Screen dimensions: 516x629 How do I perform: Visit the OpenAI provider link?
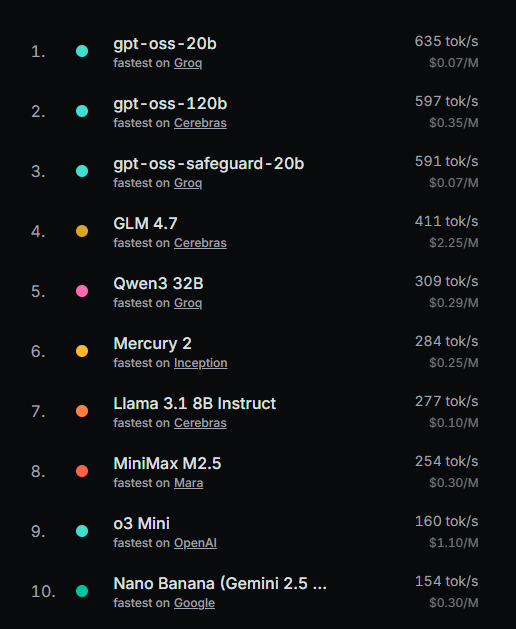(195, 543)
